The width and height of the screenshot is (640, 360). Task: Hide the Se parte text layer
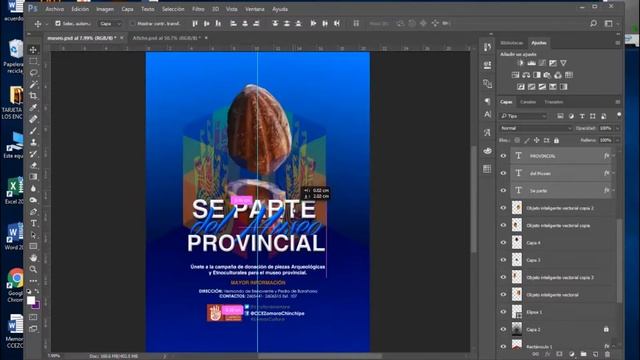tap(503, 190)
